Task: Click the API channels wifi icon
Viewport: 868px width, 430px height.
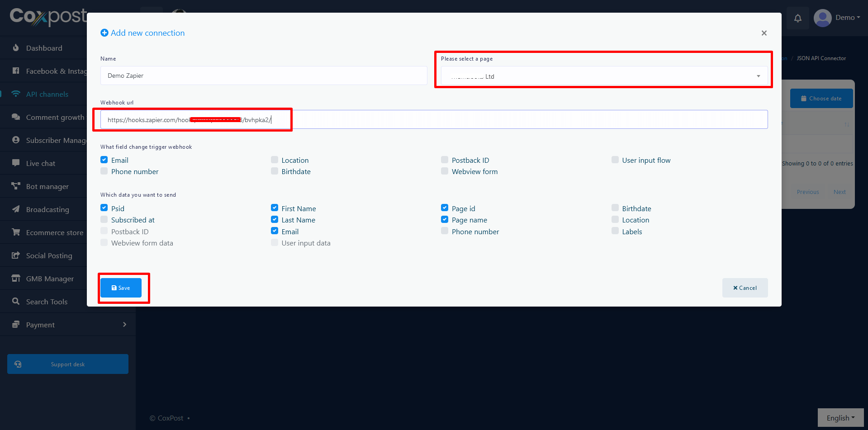Action: pyautogui.click(x=16, y=94)
